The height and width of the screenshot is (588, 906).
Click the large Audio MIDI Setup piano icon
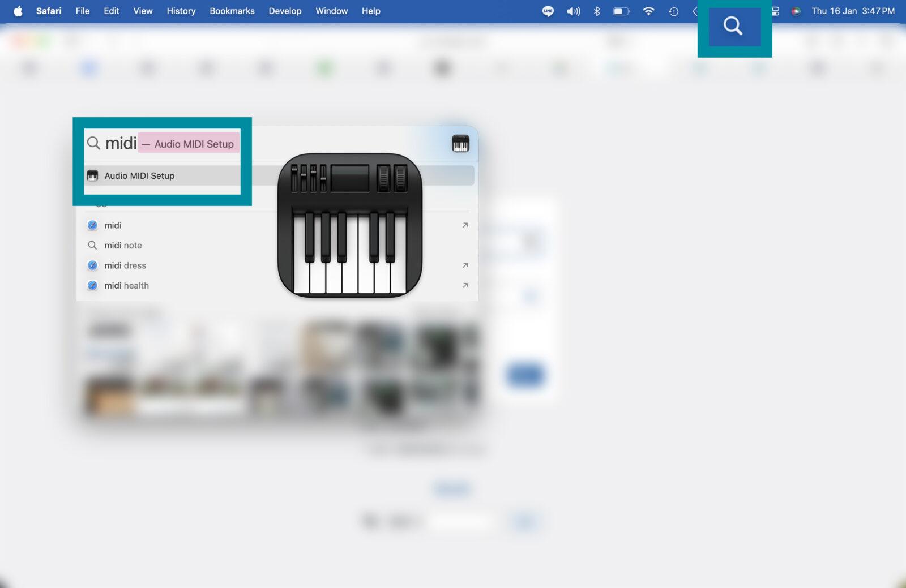click(x=349, y=225)
